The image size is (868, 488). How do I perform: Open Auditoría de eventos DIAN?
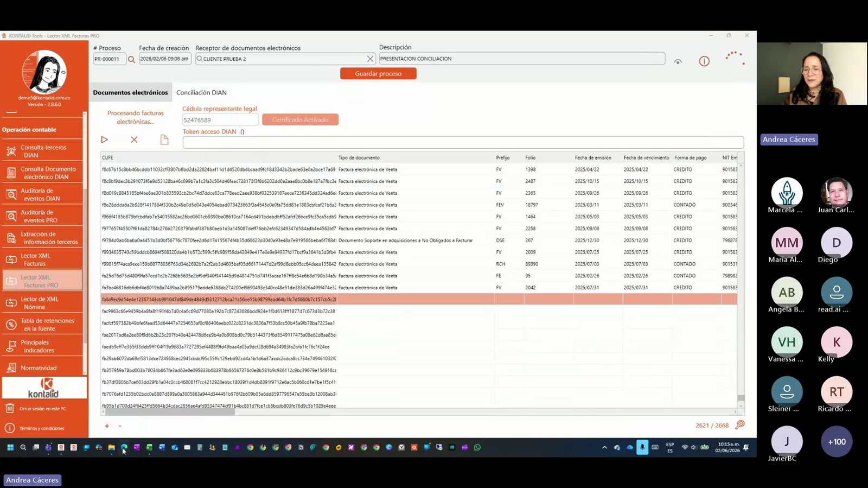pos(42,194)
